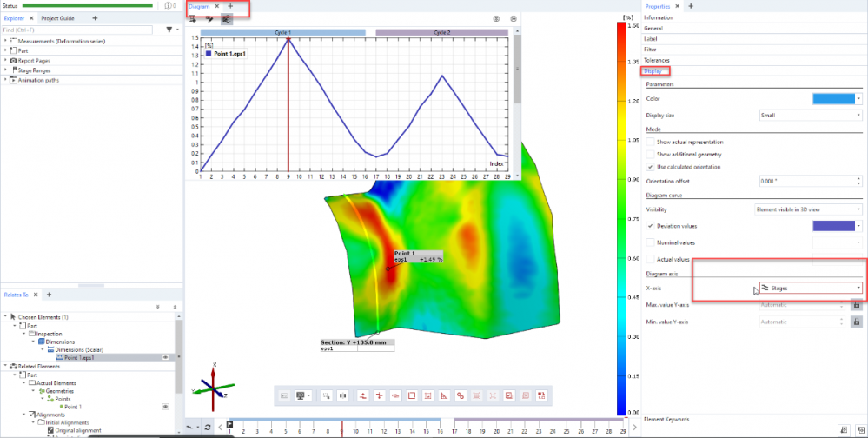
Task: Click the filter funnel icon in Explorer
Action: 169,30
